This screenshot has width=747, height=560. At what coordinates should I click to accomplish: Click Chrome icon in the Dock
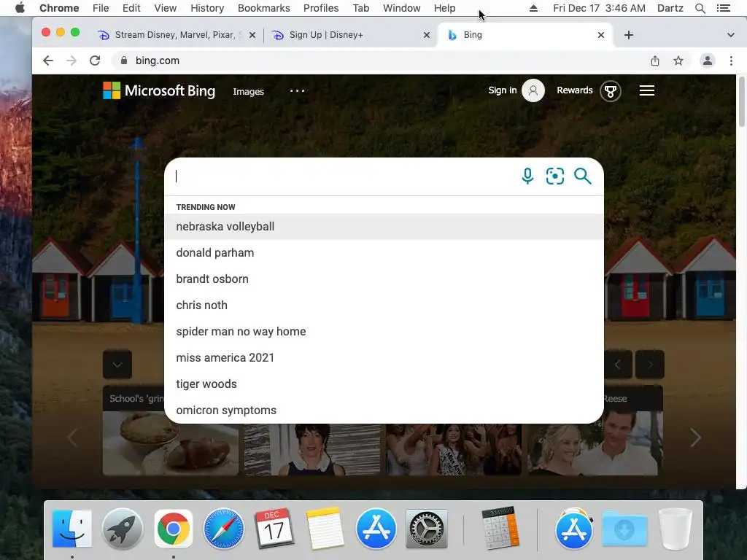[174, 529]
